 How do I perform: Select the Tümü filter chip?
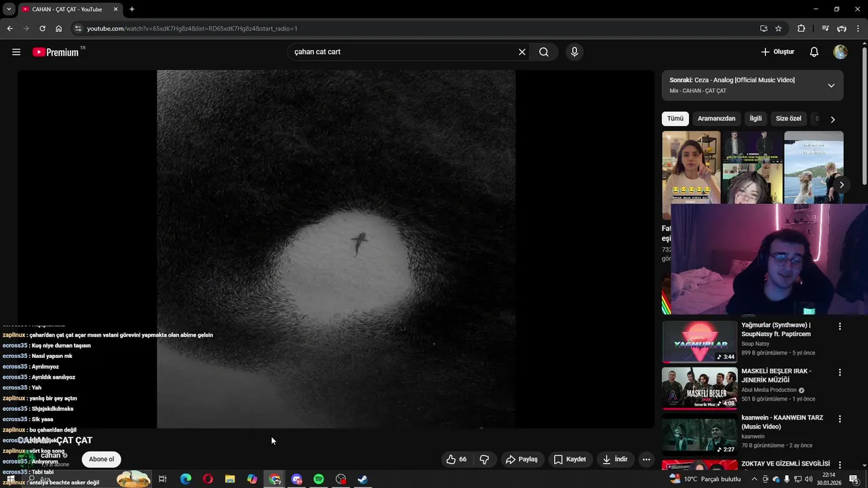point(675,119)
